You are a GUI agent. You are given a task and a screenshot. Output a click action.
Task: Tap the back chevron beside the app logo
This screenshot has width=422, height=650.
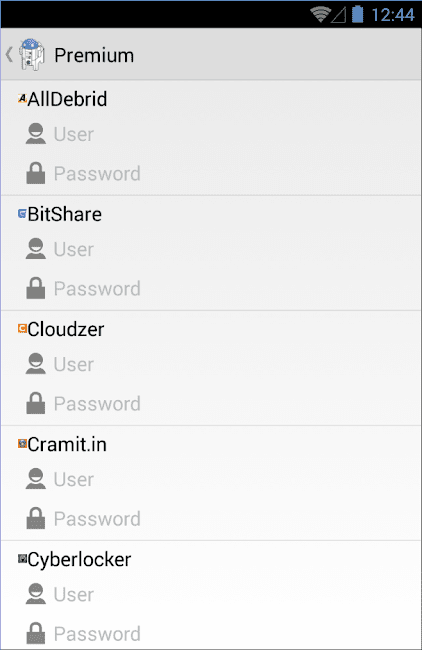(x=9, y=54)
